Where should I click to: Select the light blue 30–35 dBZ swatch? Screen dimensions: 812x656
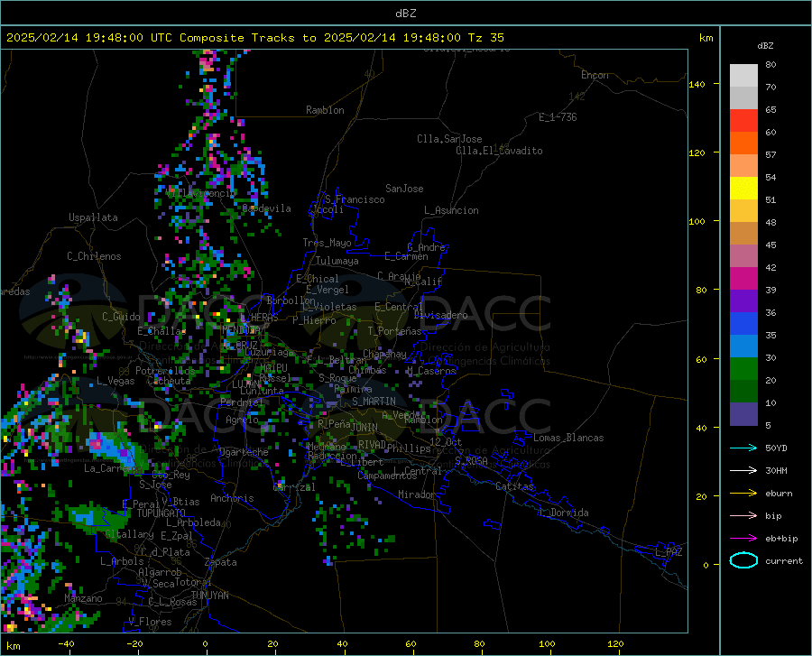[743, 346]
